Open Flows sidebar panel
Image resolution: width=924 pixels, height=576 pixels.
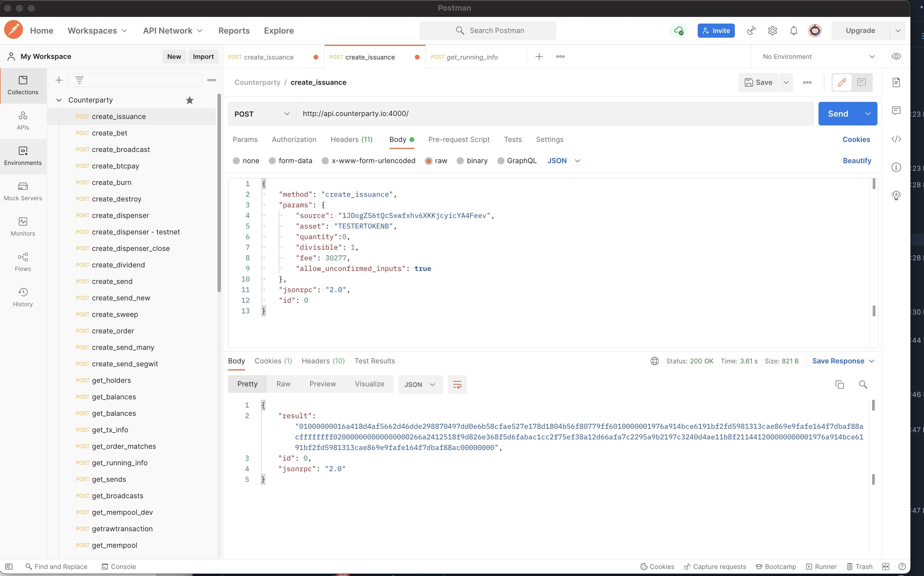(x=23, y=262)
